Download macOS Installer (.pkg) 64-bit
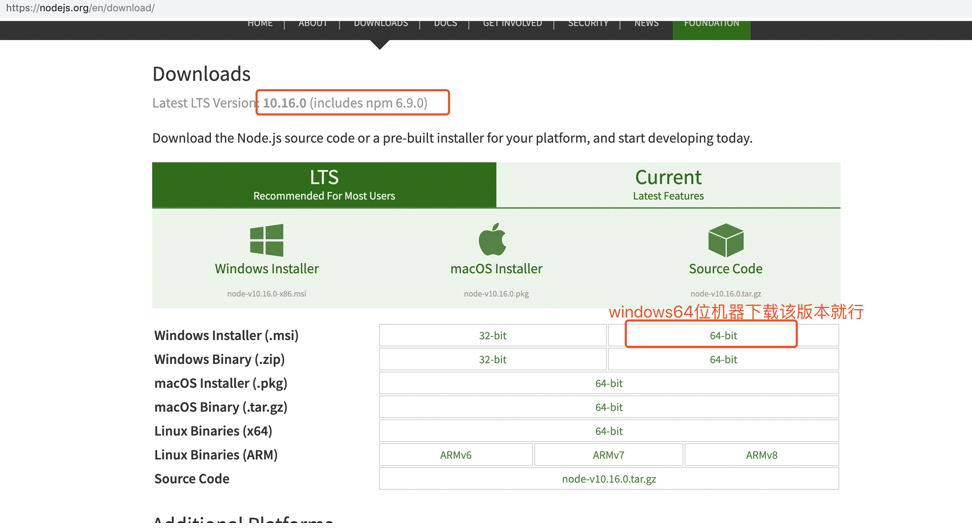 (609, 383)
